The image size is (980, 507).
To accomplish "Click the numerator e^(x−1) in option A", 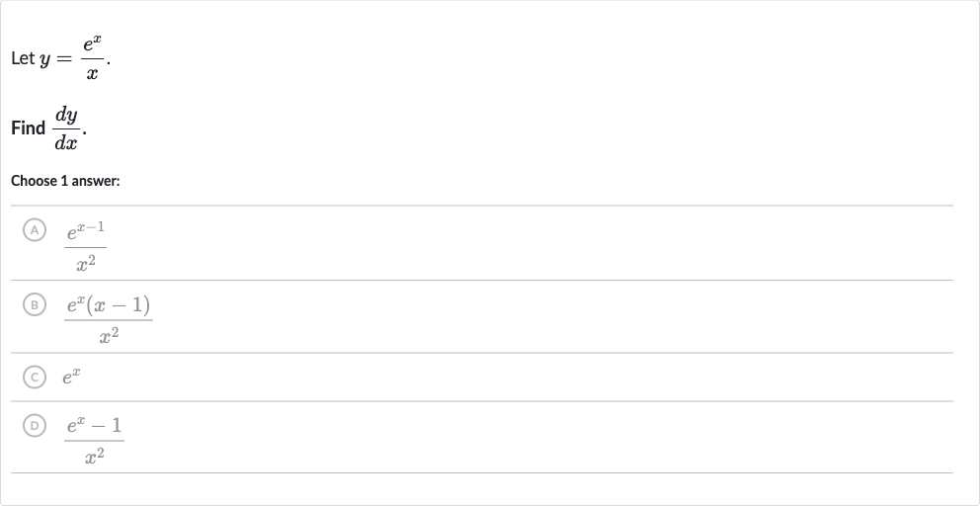I will point(86,231).
